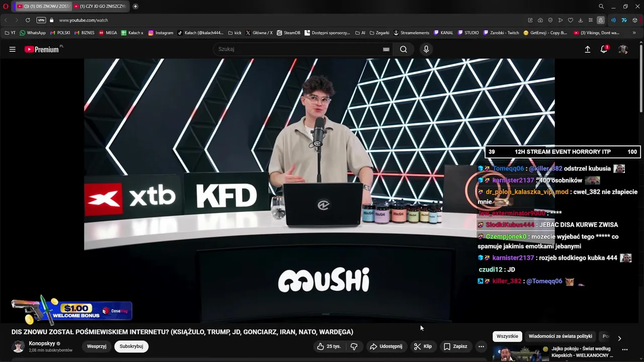This screenshot has width=644, height=362.
Task: Click the Subskrybuj button
Action: (131, 346)
